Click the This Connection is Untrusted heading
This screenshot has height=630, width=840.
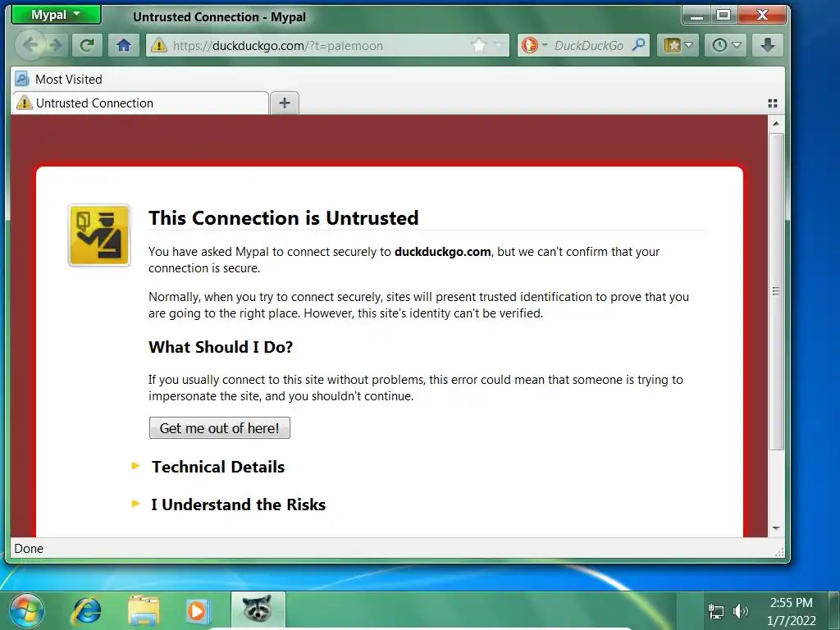coord(283,218)
